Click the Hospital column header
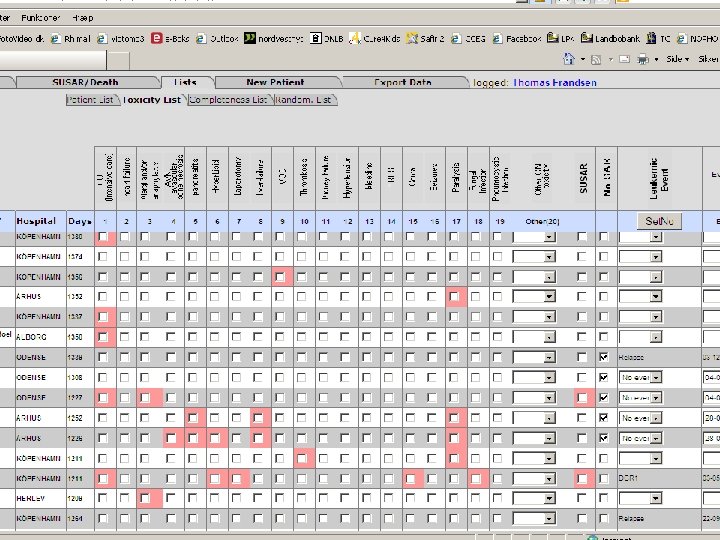Screen dimensions: 720x540 coord(36,221)
